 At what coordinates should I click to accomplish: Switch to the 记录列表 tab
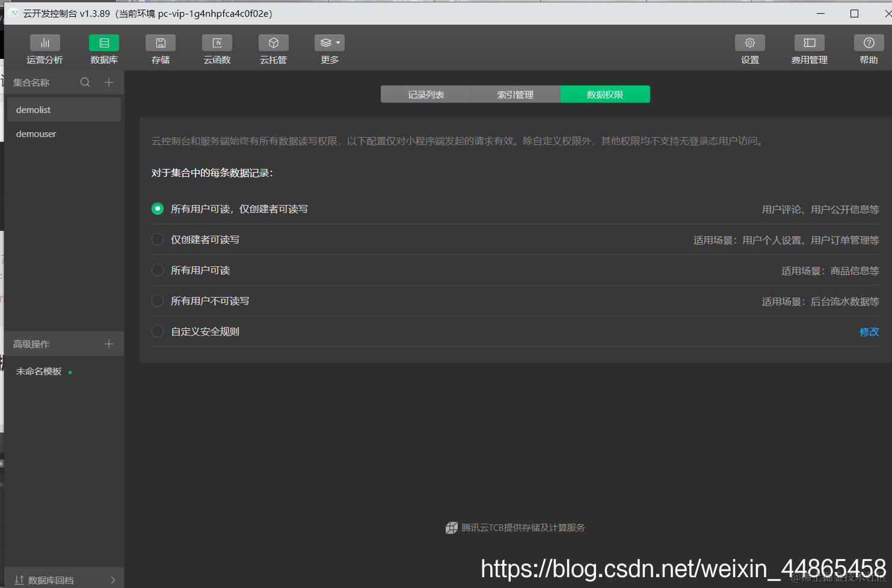425,94
